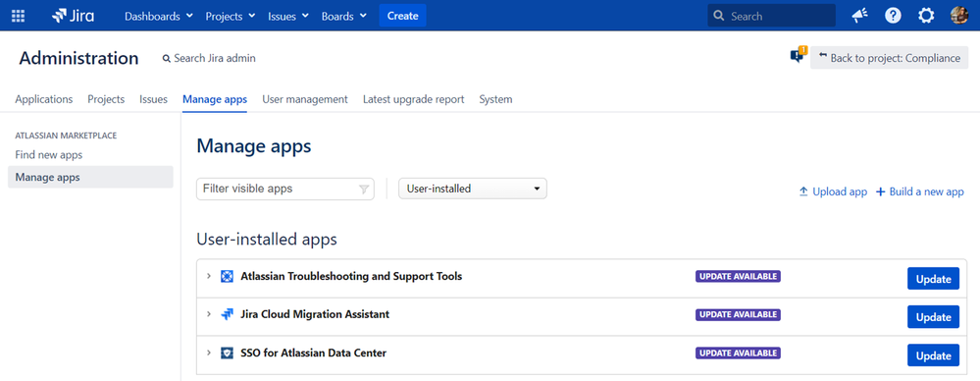Select Manage apps in the sidebar
This screenshot has height=381, width=980.
tap(90, 177)
